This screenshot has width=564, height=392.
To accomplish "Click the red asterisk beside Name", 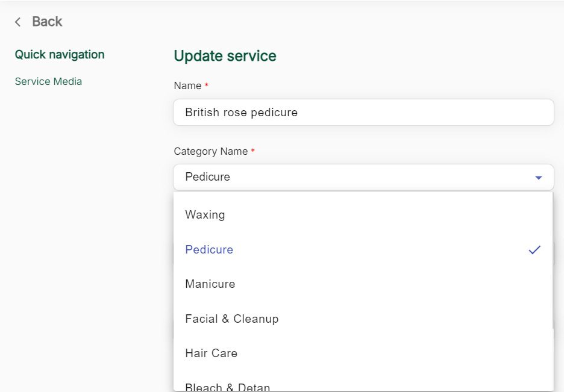I will pos(207,86).
